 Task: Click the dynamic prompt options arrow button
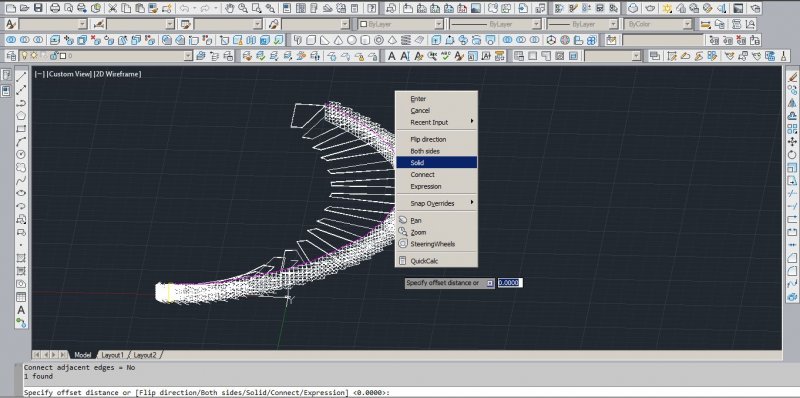pos(490,283)
